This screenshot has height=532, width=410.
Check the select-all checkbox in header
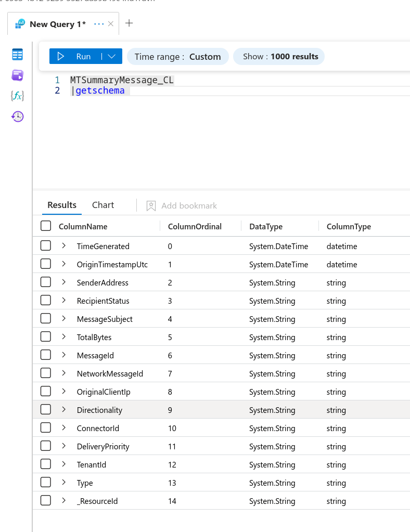pyautogui.click(x=46, y=226)
